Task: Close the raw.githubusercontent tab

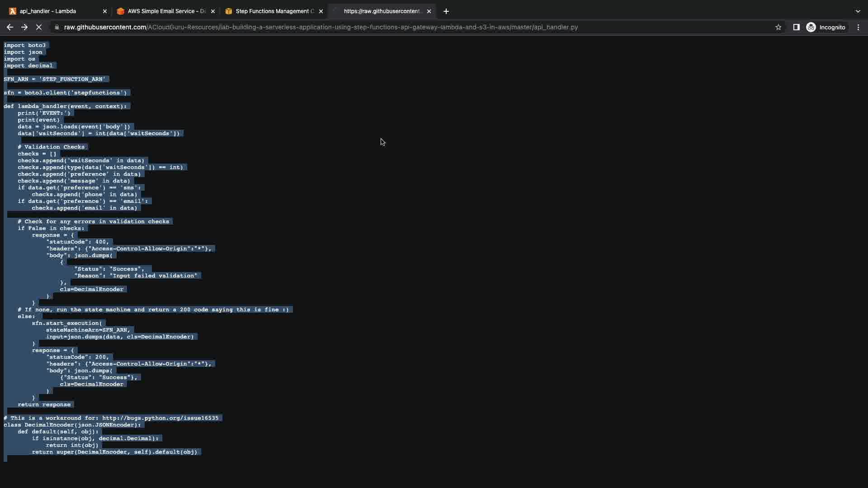Action: tap(429, 11)
